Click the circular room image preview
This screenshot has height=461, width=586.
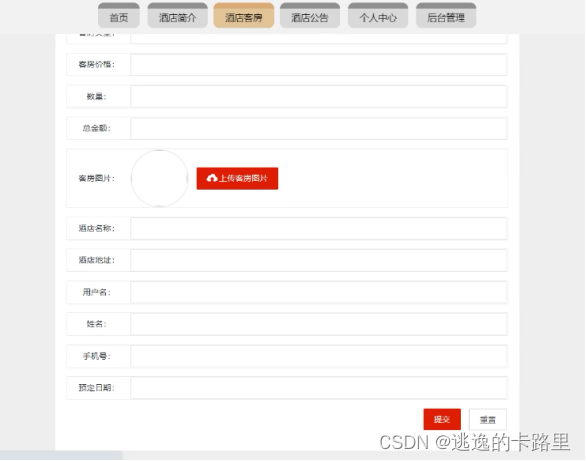(160, 179)
